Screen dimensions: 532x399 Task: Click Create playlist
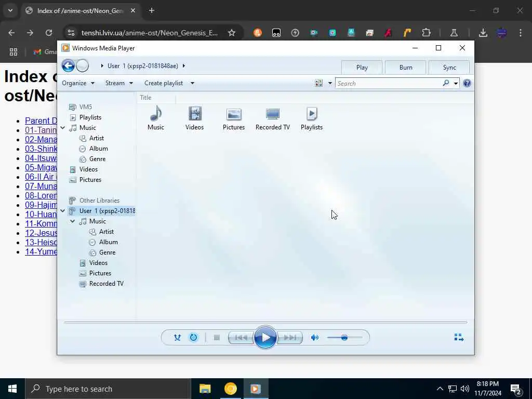tap(164, 83)
